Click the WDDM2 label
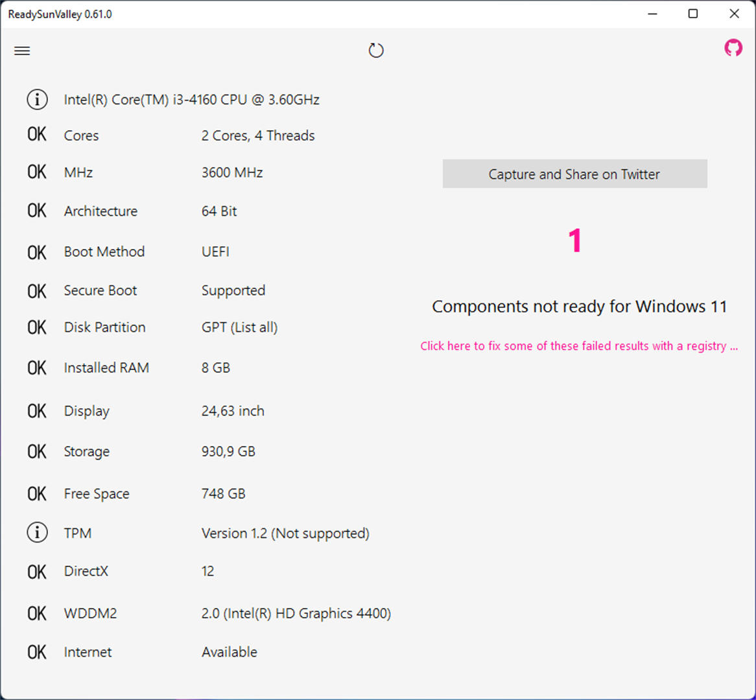 [90, 613]
